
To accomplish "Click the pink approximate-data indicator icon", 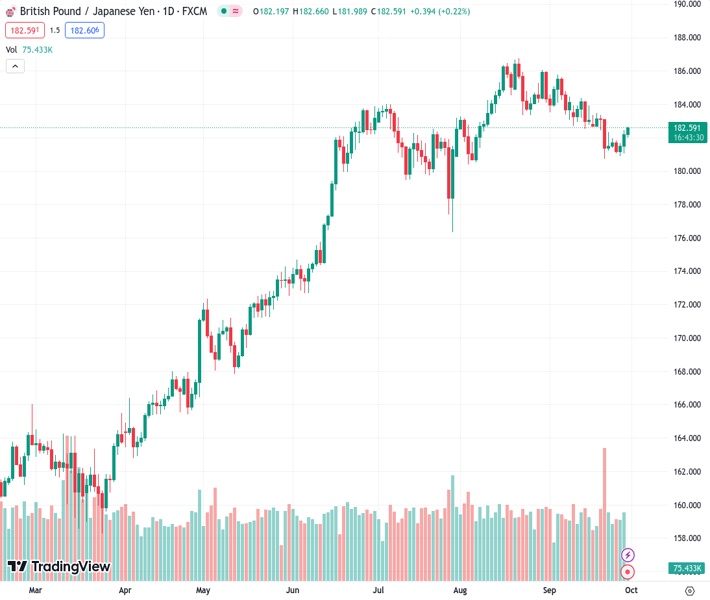I will [238, 12].
